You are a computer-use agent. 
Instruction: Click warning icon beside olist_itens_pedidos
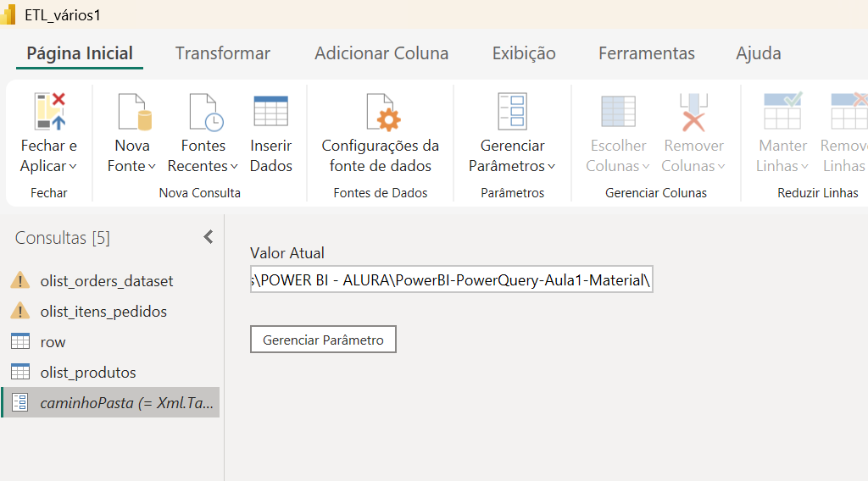(x=20, y=311)
